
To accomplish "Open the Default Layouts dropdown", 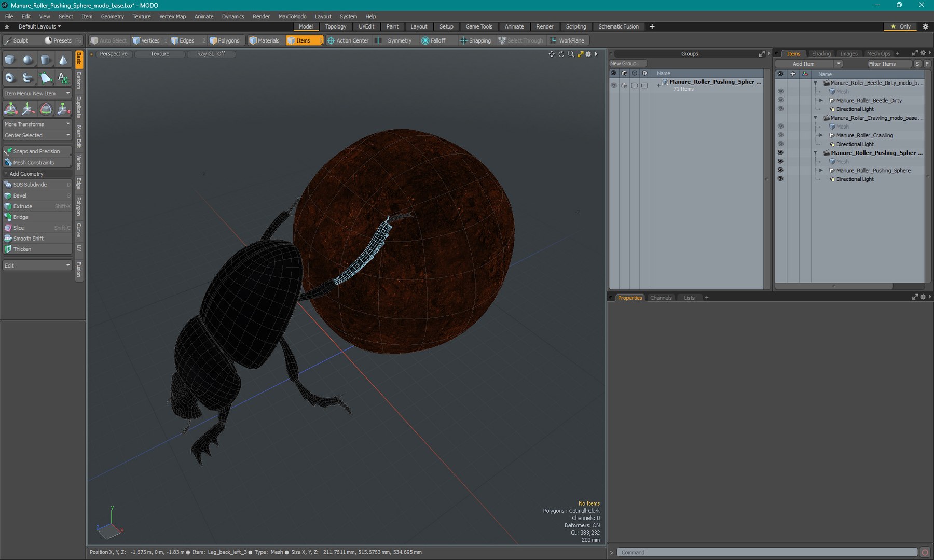I will point(39,26).
